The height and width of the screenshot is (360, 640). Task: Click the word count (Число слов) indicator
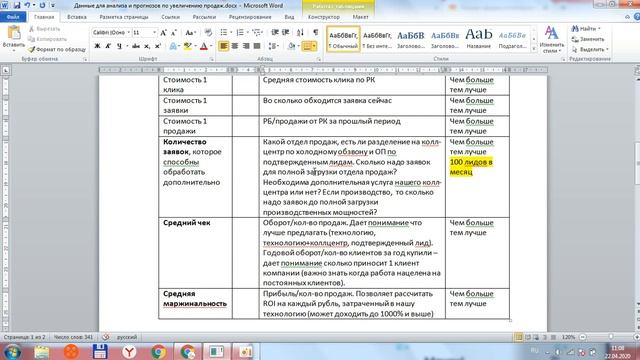click(x=73, y=337)
